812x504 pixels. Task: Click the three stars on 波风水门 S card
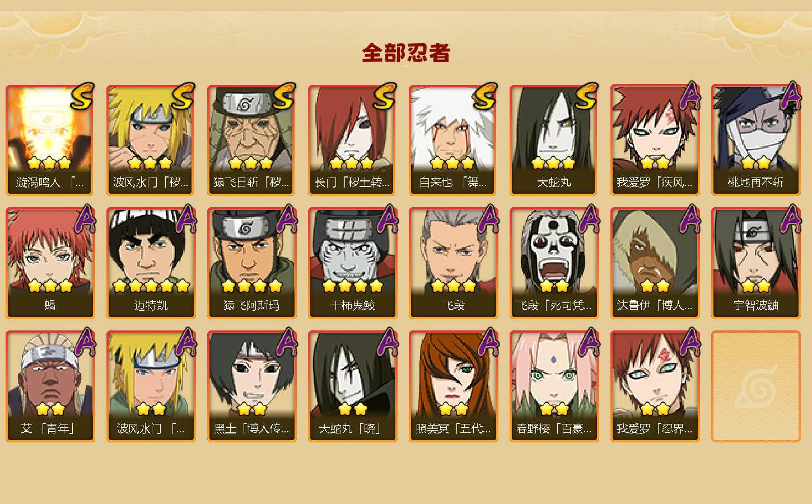click(x=150, y=163)
